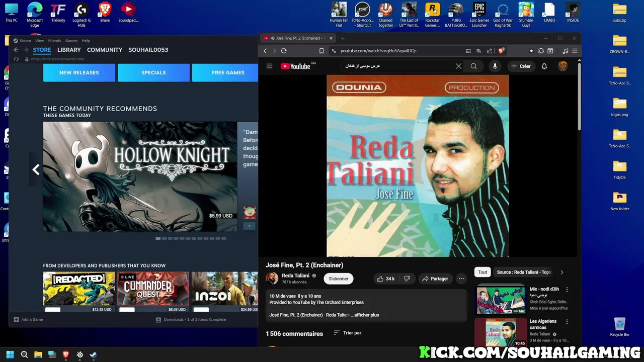The height and width of the screenshot is (362, 644).
Task: Clear the YouTube search box text
Action: (x=458, y=66)
